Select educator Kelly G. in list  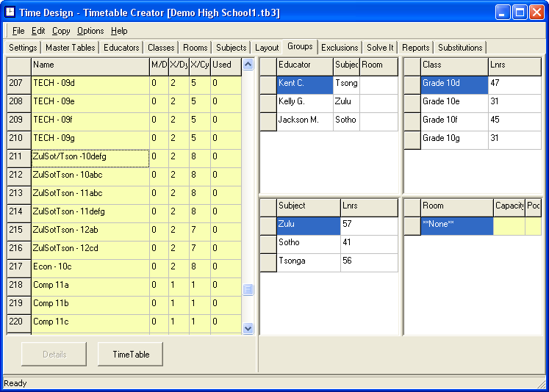pos(304,101)
